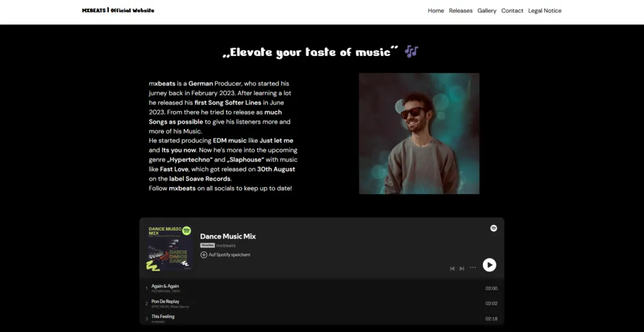
Task: Click the Vorschau preview badge
Action: [x=207, y=246]
